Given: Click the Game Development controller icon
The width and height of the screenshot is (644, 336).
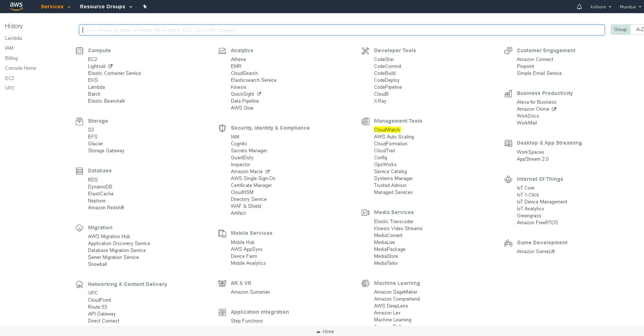Looking at the screenshot, I should click(508, 243).
